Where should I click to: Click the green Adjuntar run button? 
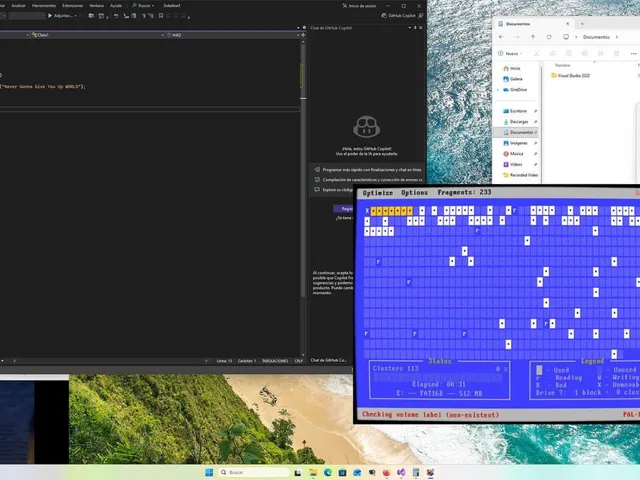pos(60,16)
